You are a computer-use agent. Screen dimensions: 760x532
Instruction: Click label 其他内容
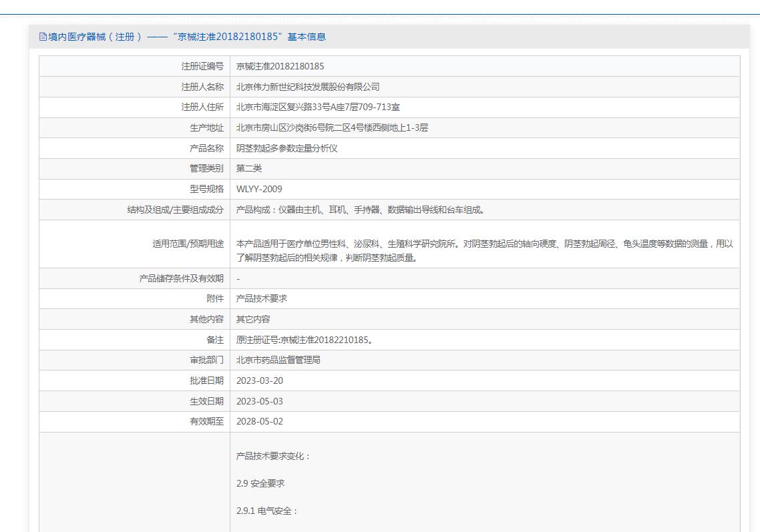point(206,319)
